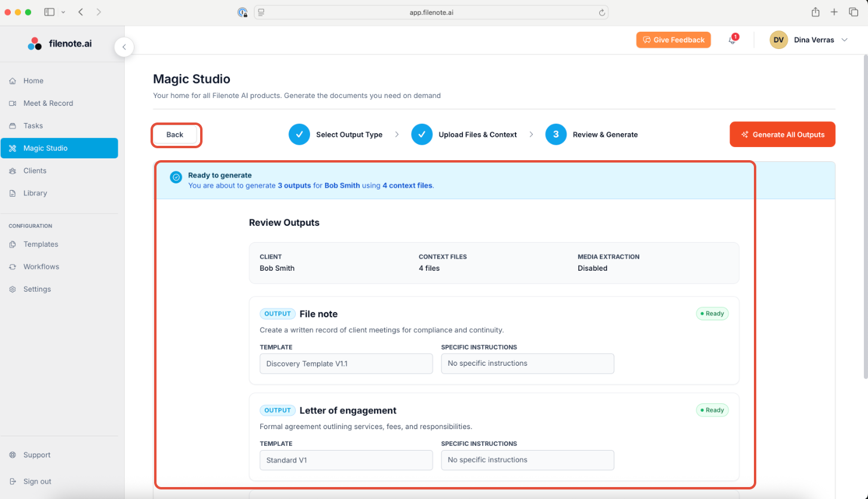Click the Templates icon in the sidebar
This screenshot has height=499, width=868.
[x=13, y=244]
